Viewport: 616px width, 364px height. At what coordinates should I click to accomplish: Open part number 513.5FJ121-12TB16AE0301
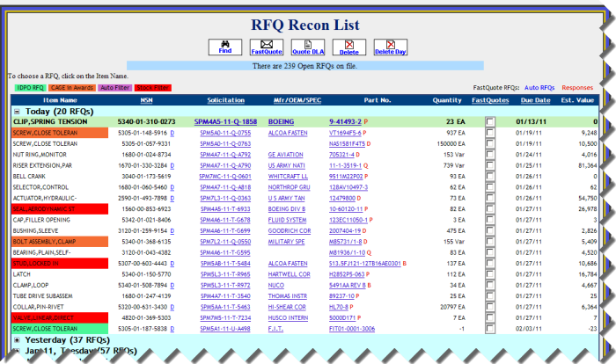tap(365, 264)
